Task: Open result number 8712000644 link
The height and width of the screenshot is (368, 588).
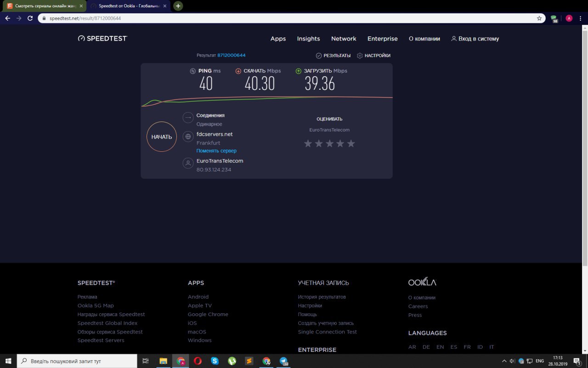Action: click(x=232, y=55)
